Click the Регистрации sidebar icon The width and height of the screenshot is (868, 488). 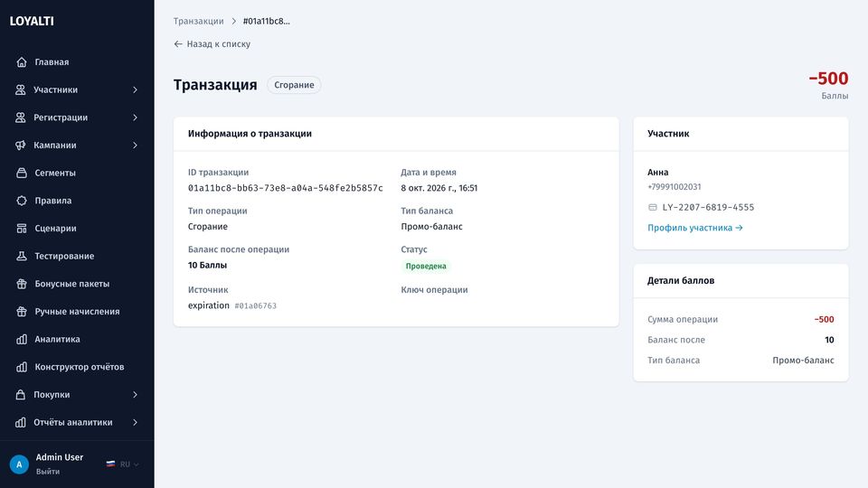(21, 117)
